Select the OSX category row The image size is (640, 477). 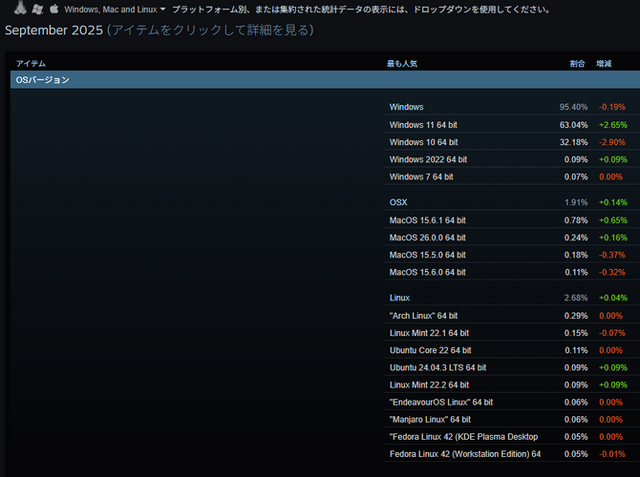tap(398, 202)
